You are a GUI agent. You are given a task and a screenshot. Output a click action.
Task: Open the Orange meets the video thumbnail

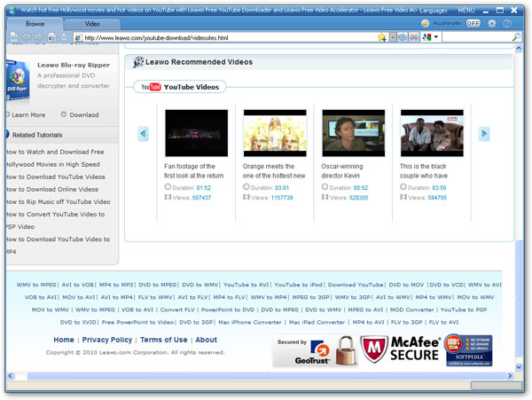275,133
